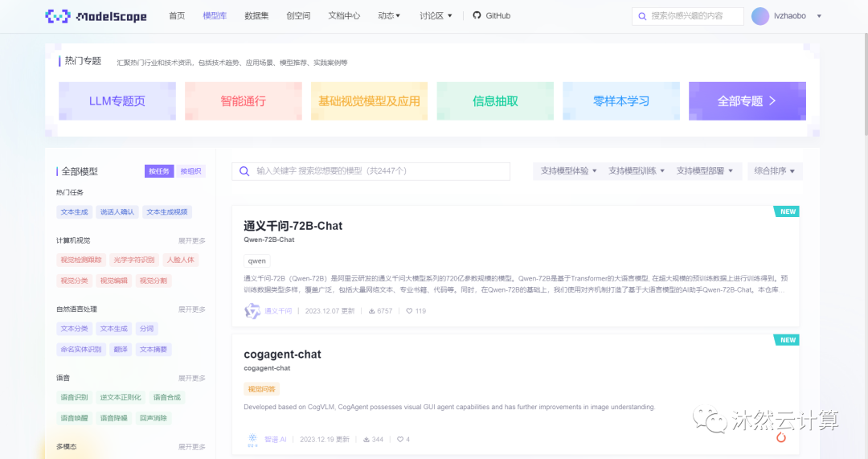
Task: Like the 通义千问-72B-Chat model heart icon
Action: [409, 311]
